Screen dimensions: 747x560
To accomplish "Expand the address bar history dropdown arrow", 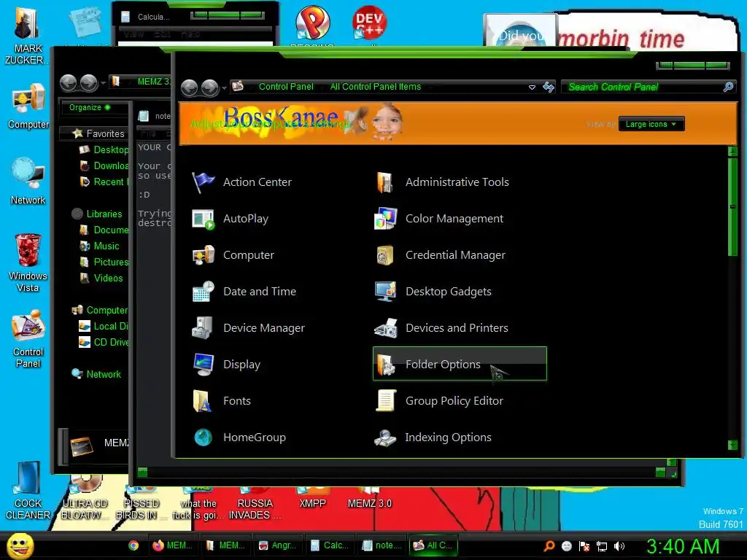I will point(532,87).
